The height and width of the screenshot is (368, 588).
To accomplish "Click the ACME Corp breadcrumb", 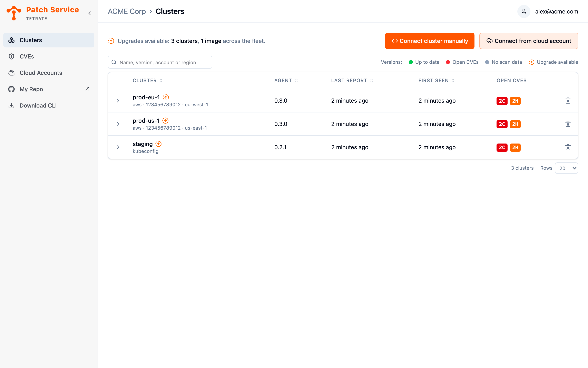I will (127, 11).
